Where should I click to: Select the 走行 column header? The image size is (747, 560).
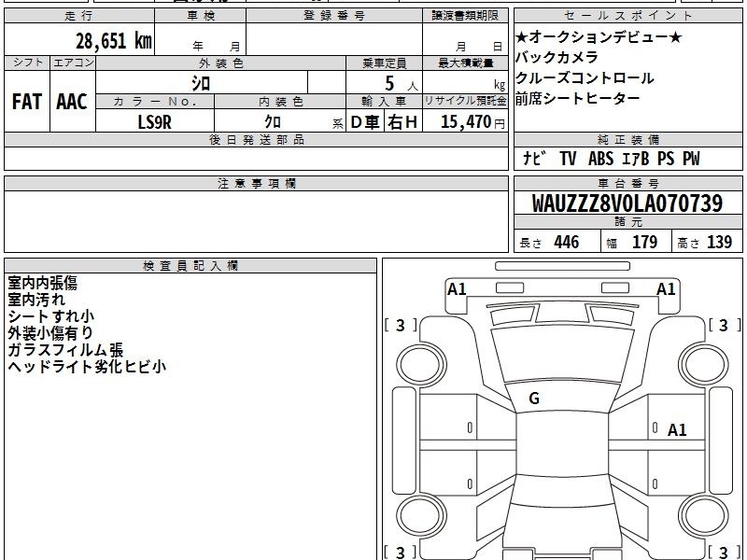pos(79,16)
